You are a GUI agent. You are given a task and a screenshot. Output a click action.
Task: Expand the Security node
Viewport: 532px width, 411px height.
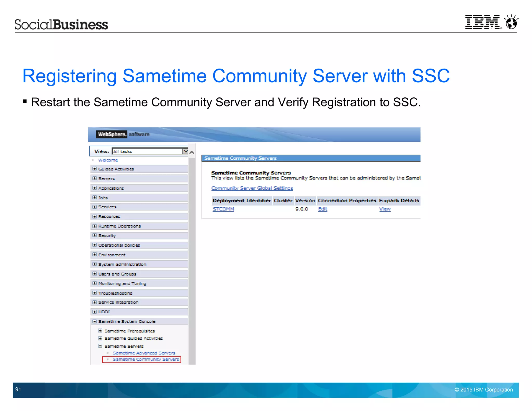(x=95, y=235)
